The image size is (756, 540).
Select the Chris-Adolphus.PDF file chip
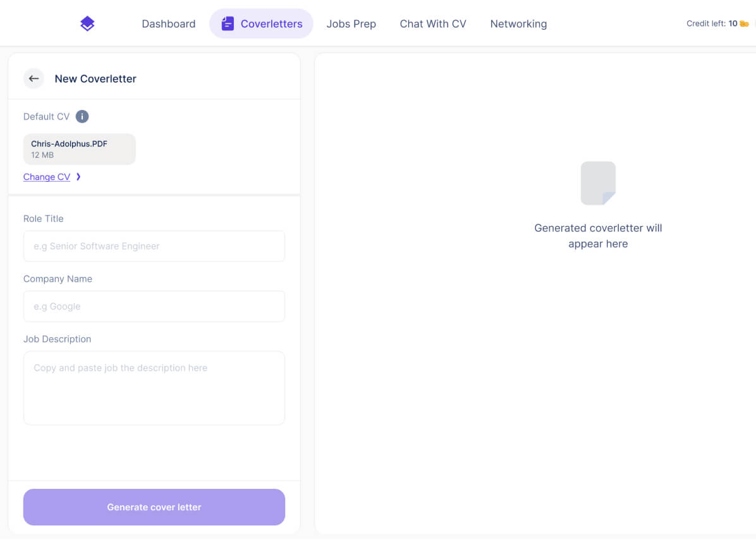[x=79, y=149]
